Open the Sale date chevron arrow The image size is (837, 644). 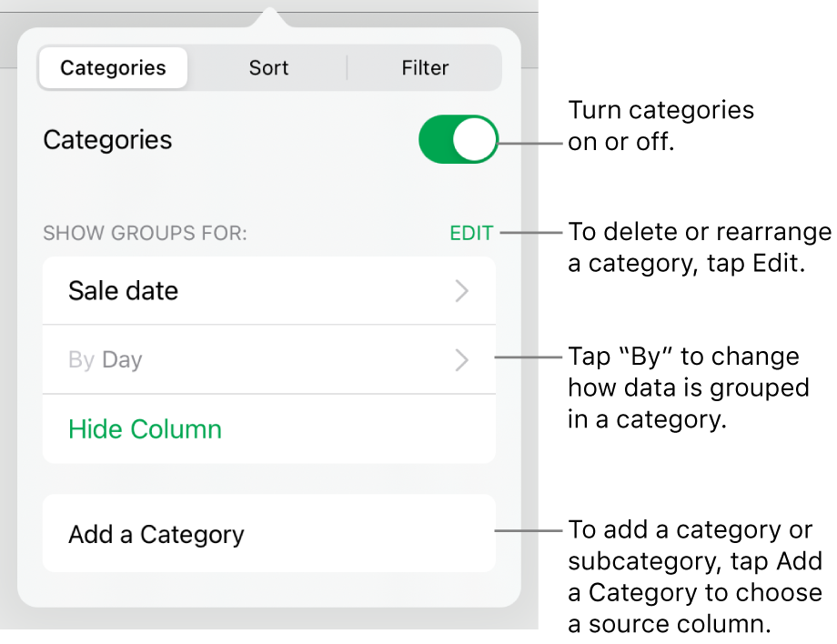click(462, 291)
